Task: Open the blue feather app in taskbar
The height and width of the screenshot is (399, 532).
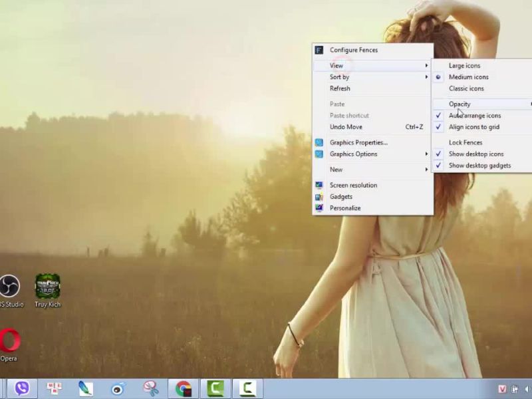Action: pos(86,388)
